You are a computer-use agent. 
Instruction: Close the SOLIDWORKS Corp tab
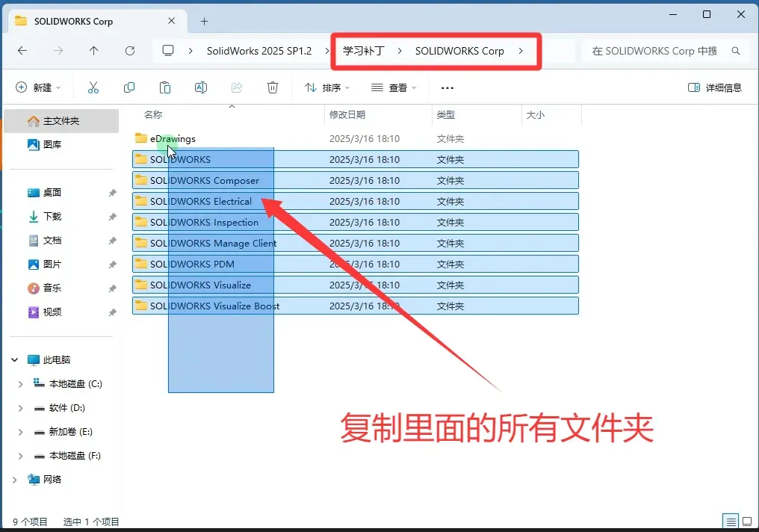pos(171,21)
